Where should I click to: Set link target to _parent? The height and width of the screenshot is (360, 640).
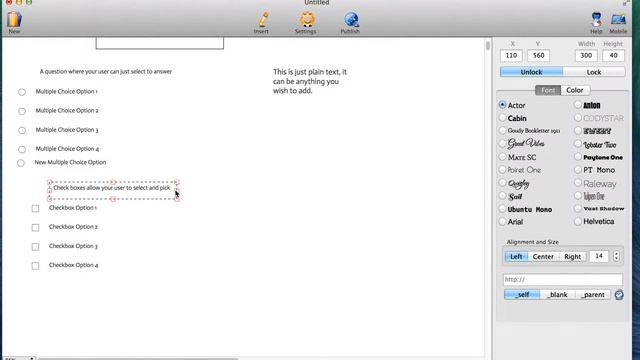click(x=593, y=295)
